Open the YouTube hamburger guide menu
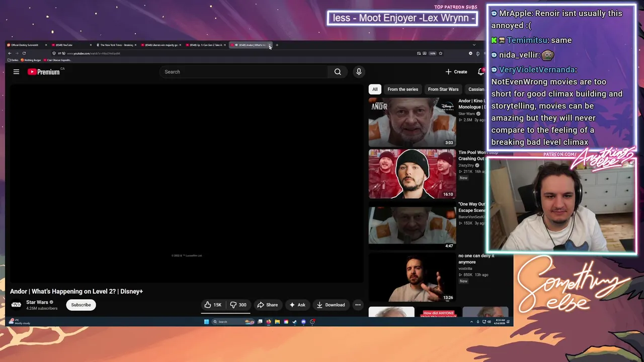The width and height of the screenshot is (644, 362). click(x=16, y=72)
